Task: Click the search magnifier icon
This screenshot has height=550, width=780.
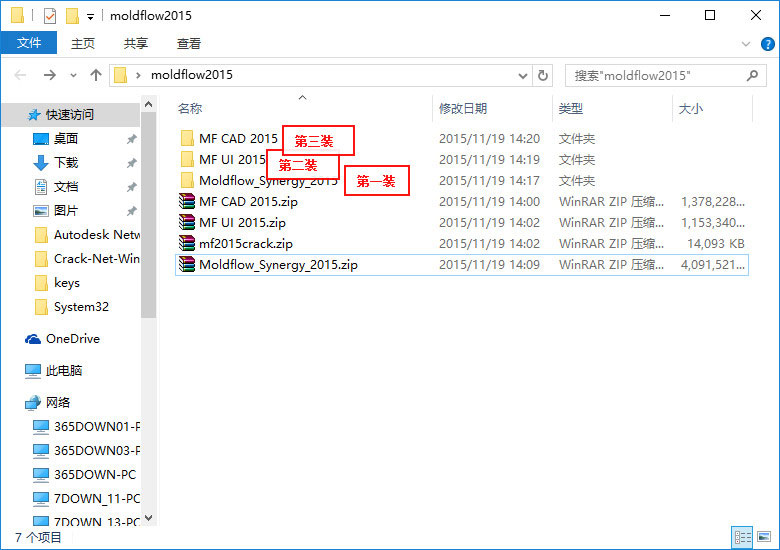Action: 753,76
